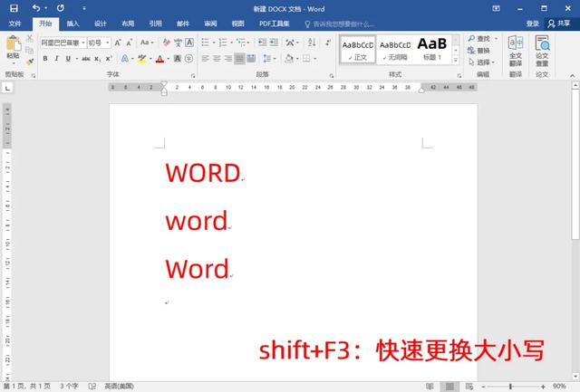Image resolution: width=580 pixels, height=392 pixels.
Task: Click the Sort A-Z icon
Action: pos(312,43)
